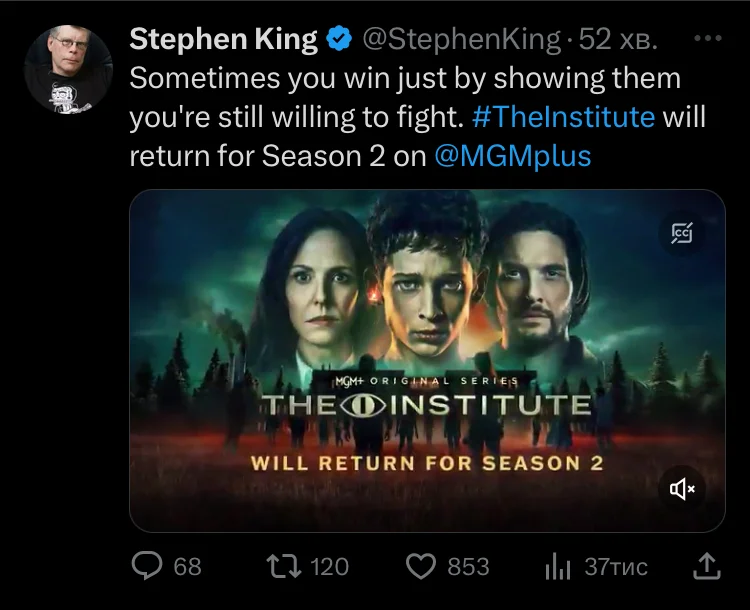Click the 120 reposts count
Screen dimensions: 750x610
pyautogui.click(x=330, y=566)
